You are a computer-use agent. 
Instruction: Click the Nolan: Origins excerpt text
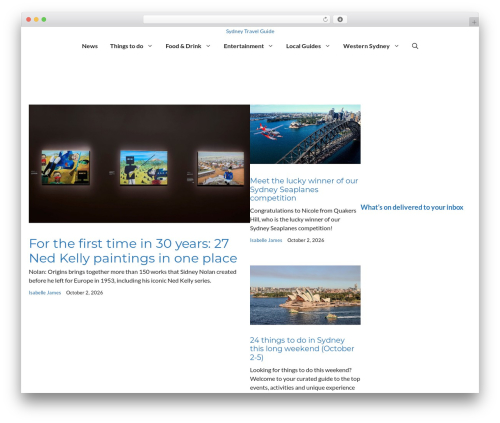133,276
